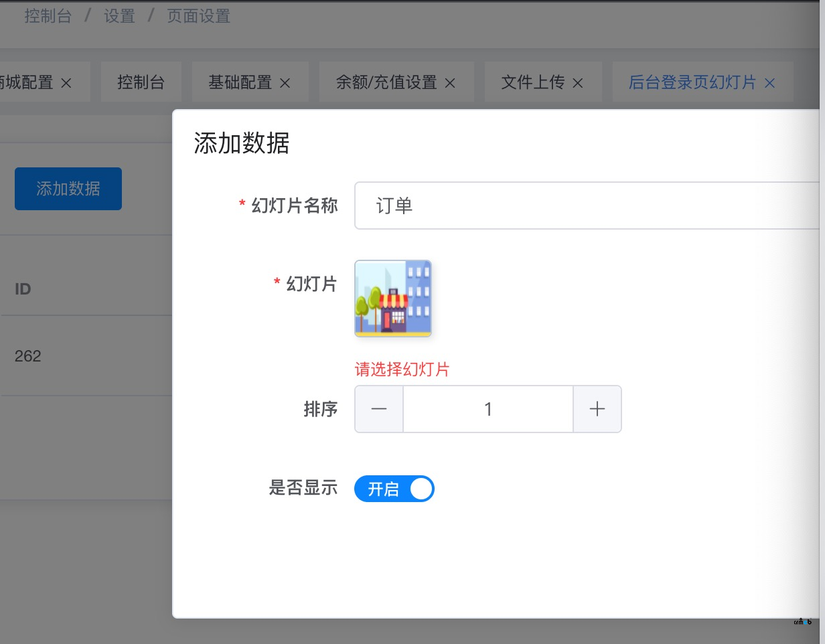
Task: Click 页面设置 in the breadcrumb
Action: click(199, 16)
